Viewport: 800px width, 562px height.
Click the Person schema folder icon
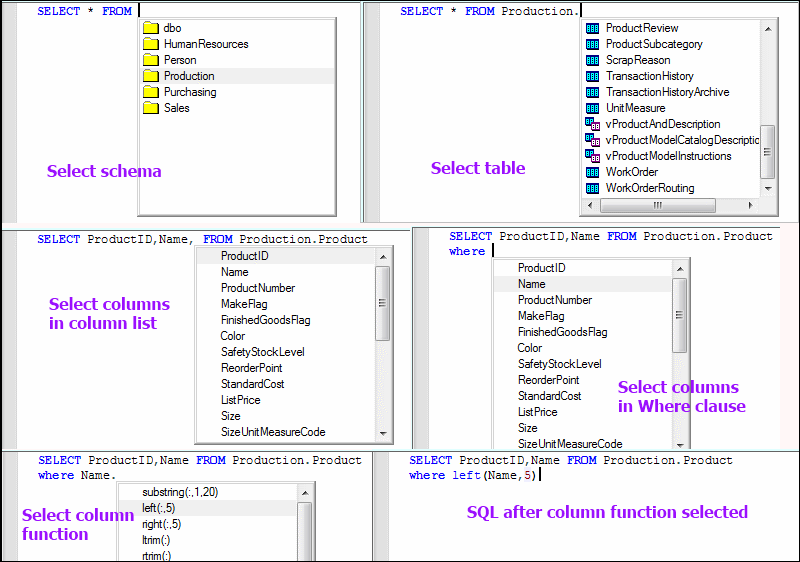coord(151,60)
